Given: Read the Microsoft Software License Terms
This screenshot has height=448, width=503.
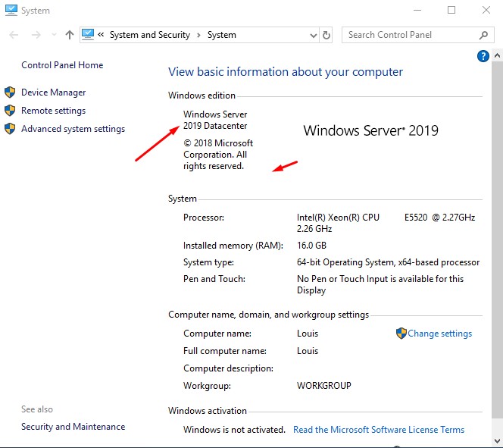Looking at the screenshot, I should point(379,430).
